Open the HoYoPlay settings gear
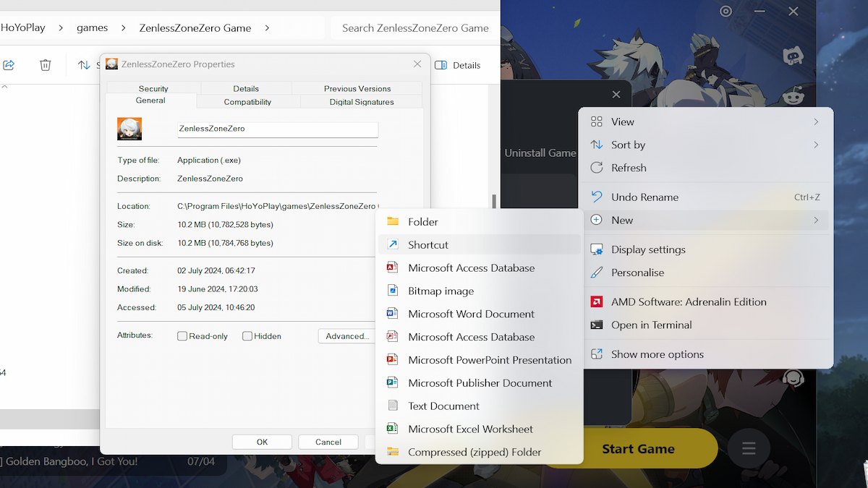Image resolution: width=868 pixels, height=488 pixels. tap(726, 12)
